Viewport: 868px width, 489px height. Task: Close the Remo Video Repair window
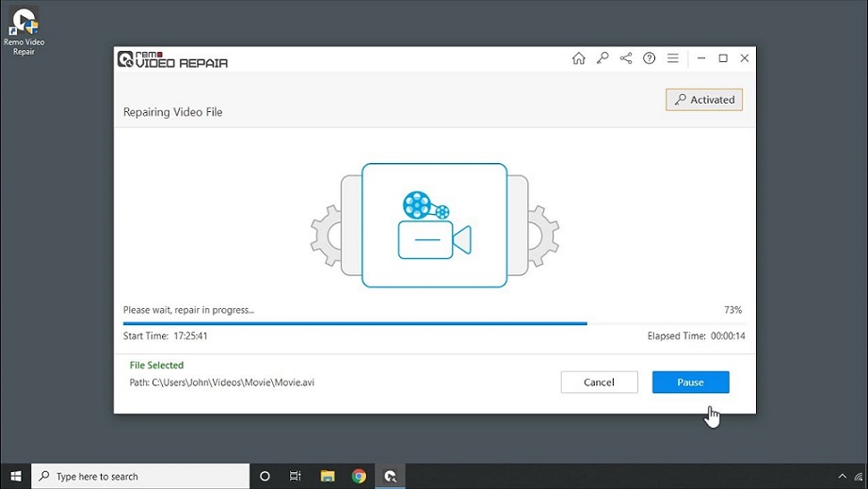point(745,58)
